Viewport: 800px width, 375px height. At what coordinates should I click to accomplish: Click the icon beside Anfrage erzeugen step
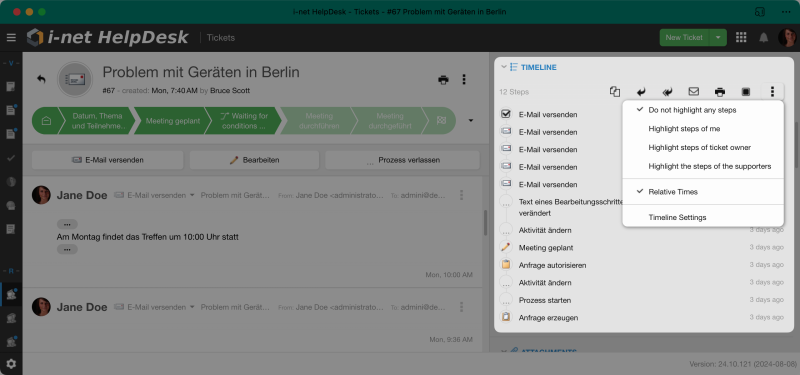coord(506,317)
